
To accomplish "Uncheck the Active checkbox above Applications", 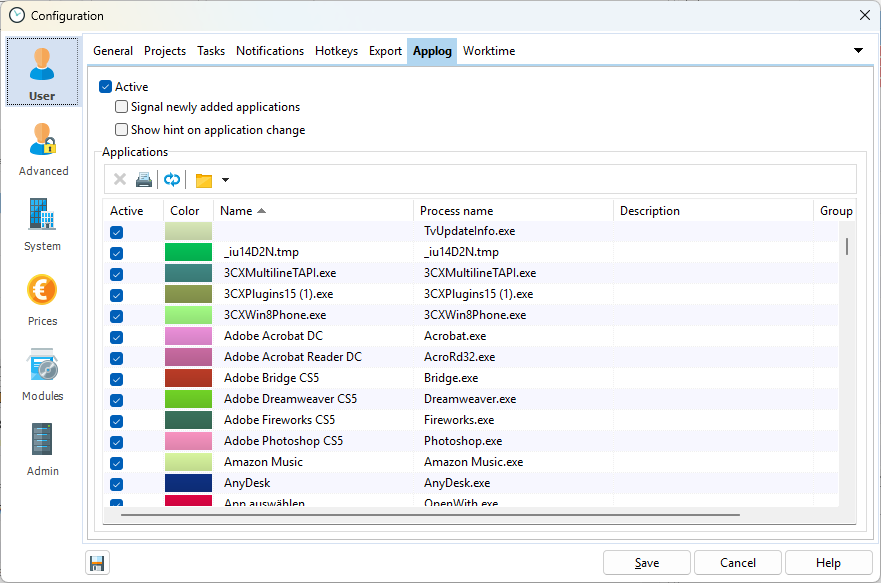I will [106, 87].
